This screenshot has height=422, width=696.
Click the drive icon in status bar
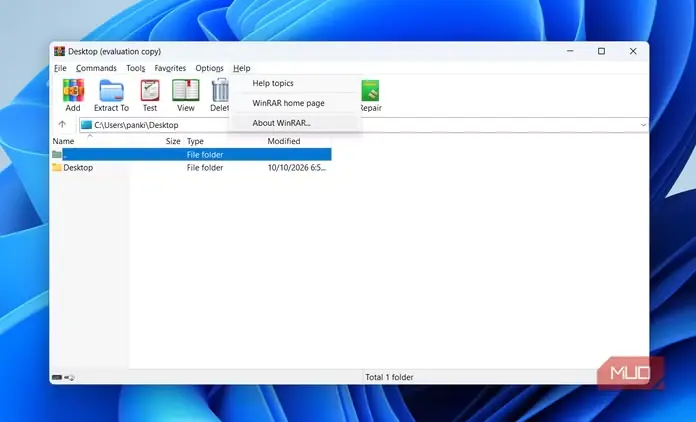pyautogui.click(x=57, y=378)
